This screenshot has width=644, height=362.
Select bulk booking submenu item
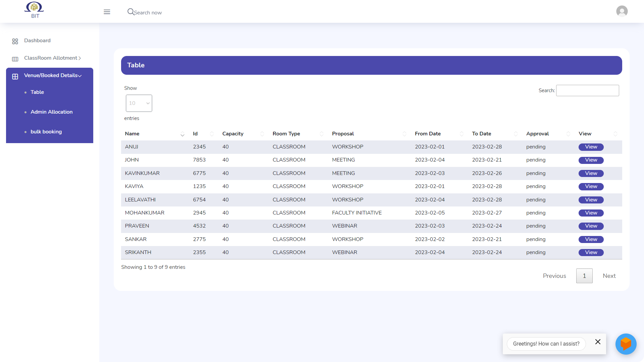click(x=46, y=132)
